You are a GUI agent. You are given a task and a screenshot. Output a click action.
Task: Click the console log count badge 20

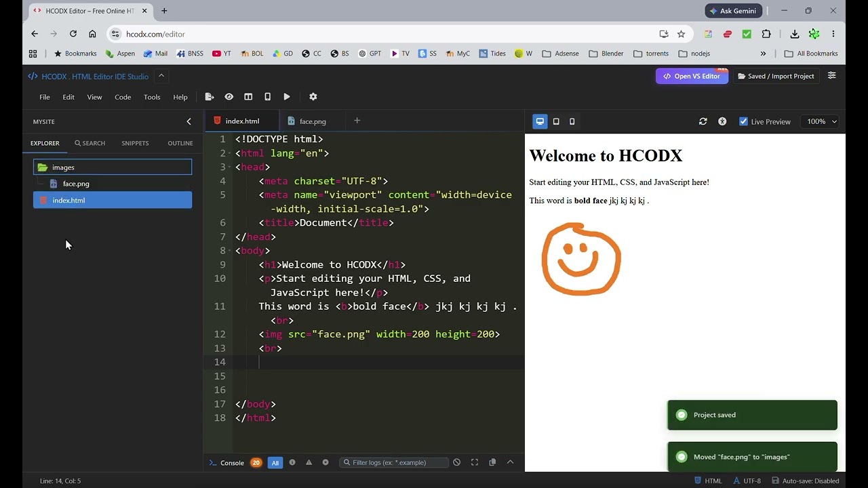pyautogui.click(x=256, y=463)
